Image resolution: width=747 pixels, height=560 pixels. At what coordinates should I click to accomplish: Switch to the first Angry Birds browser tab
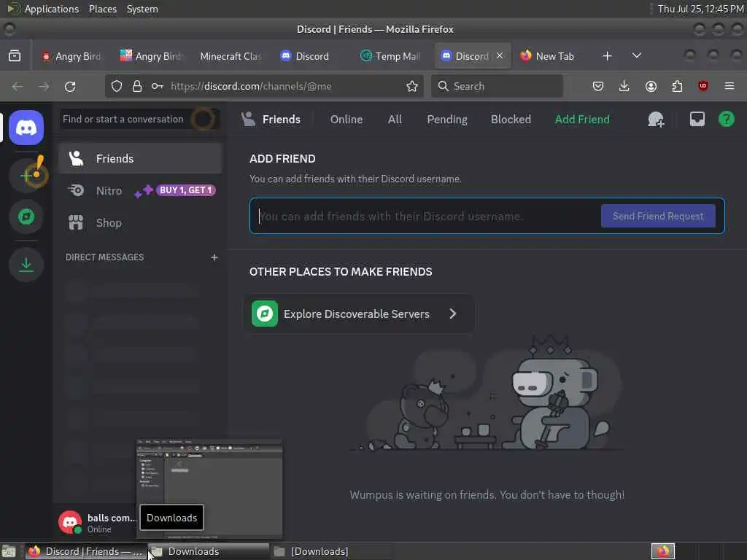pyautogui.click(x=71, y=56)
